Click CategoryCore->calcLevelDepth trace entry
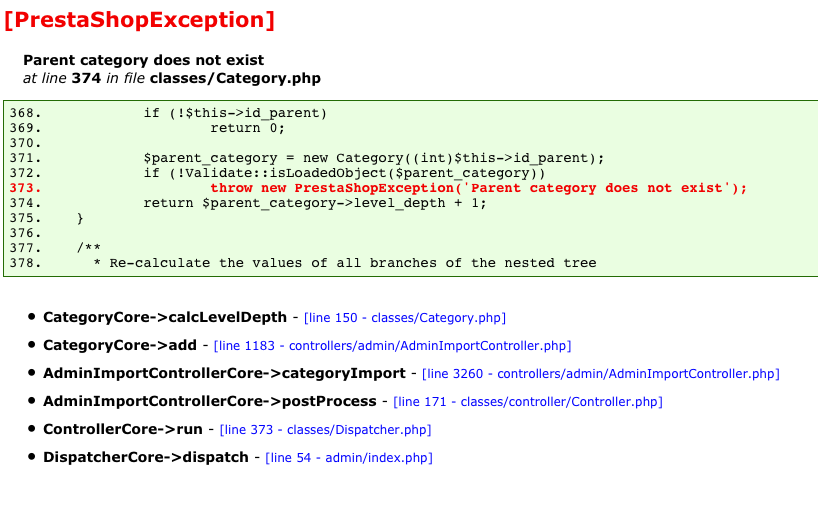 (165, 317)
